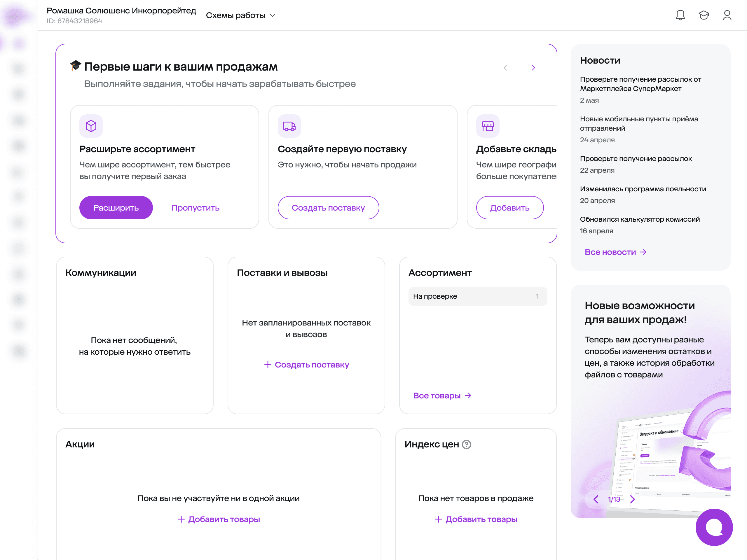
Task: Open news item Изменилась программа лояльности
Action: coord(643,189)
